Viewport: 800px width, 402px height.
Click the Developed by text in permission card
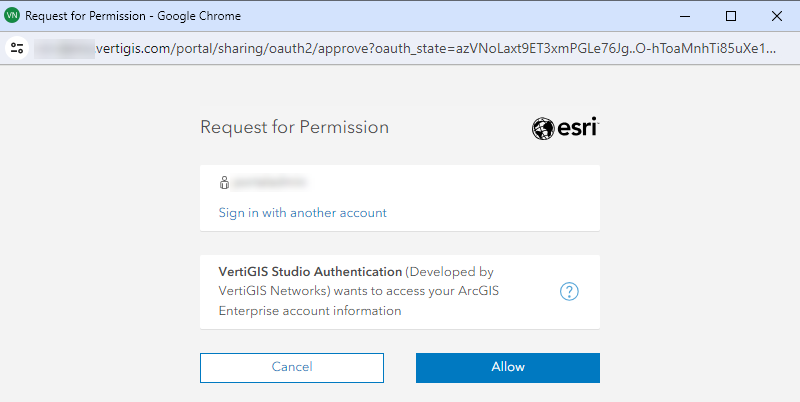tap(449, 272)
